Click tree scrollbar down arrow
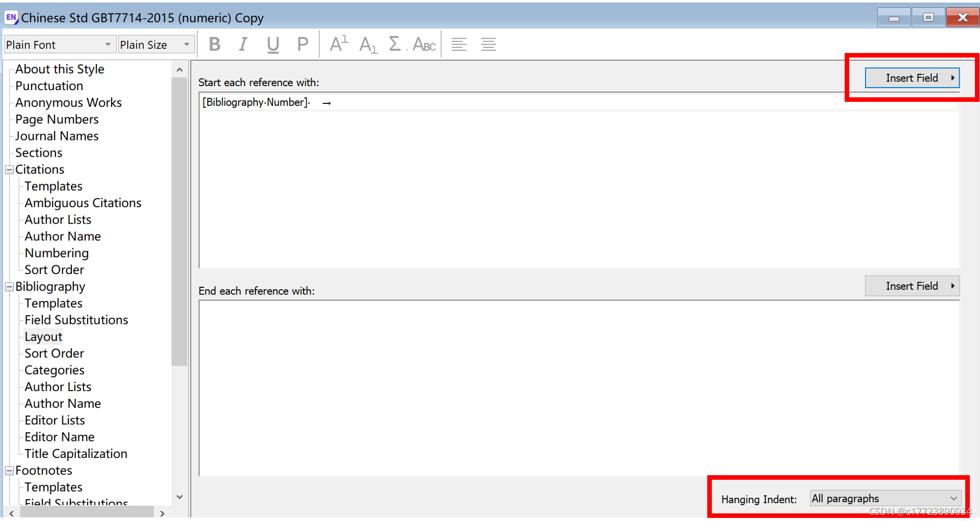The image size is (980, 521). (x=180, y=497)
